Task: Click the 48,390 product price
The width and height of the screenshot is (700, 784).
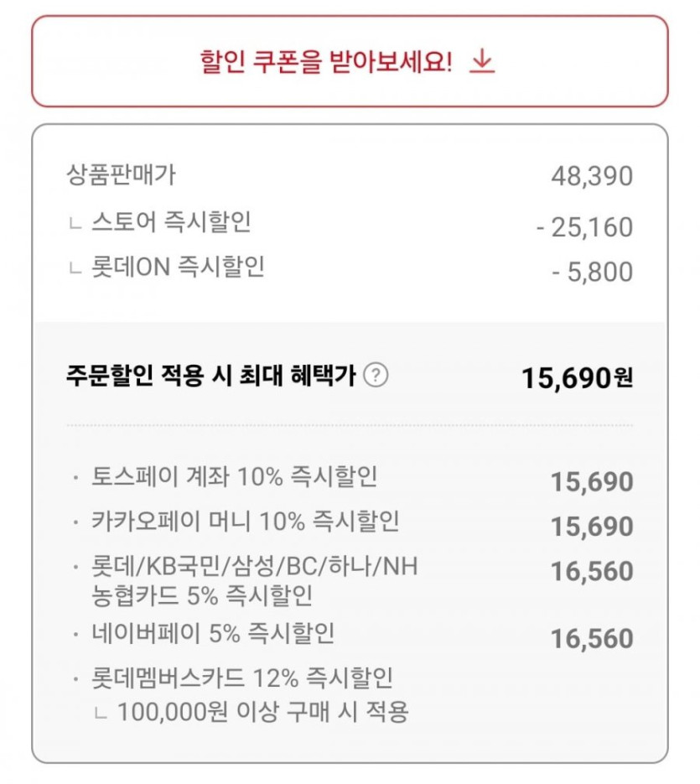Action: tap(592, 176)
